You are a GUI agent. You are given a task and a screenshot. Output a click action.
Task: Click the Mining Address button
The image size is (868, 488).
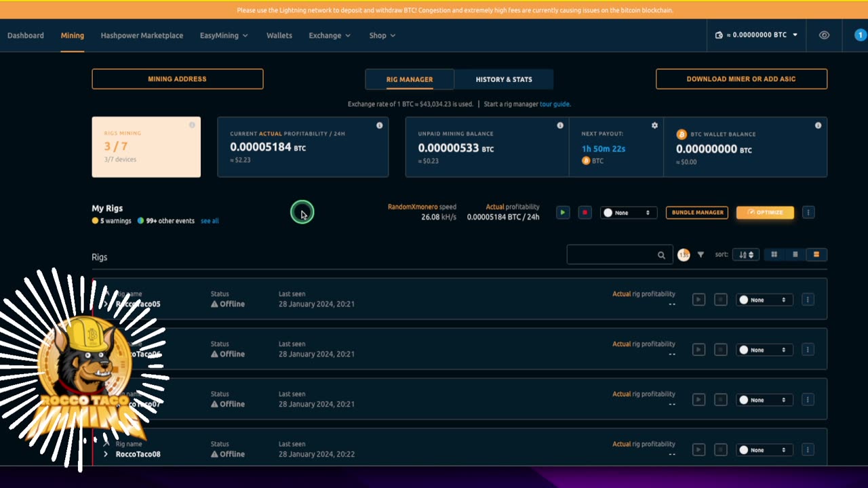point(178,79)
